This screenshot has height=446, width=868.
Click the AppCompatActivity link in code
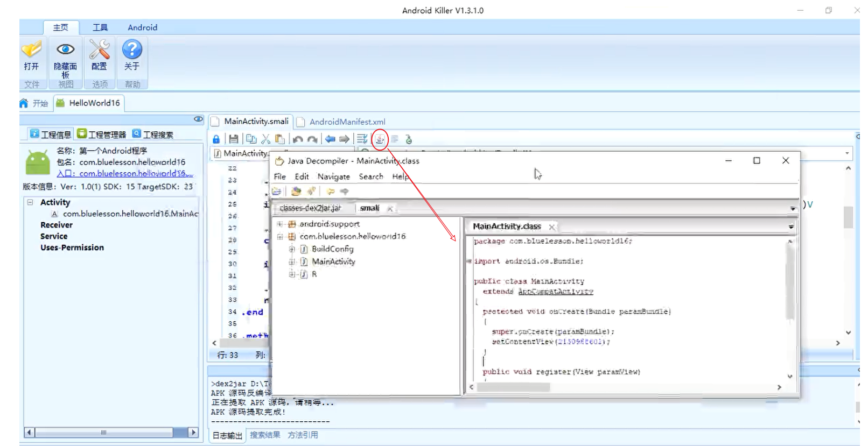[555, 291]
